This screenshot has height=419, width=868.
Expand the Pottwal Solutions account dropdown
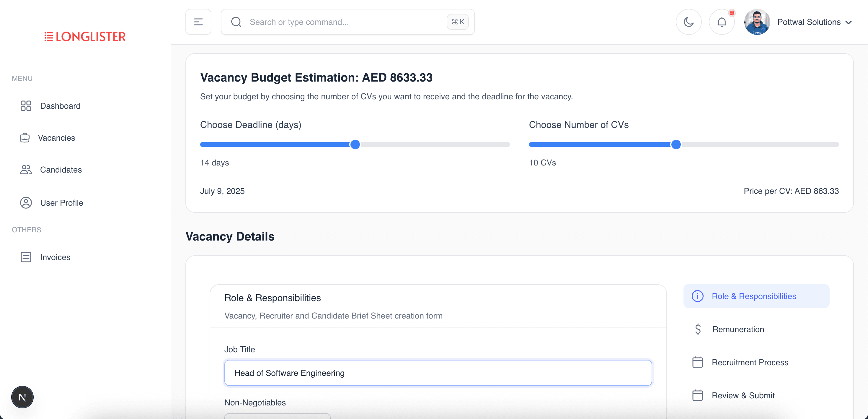tap(815, 22)
